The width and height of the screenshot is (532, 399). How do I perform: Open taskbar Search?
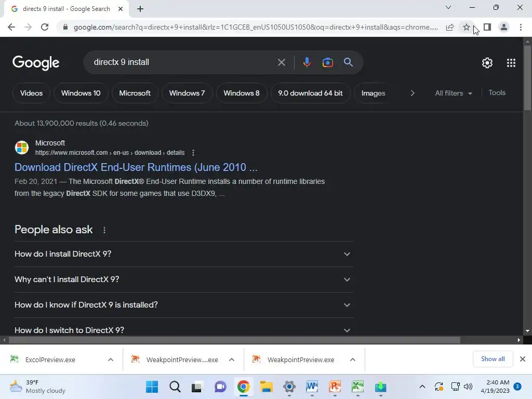(x=175, y=387)
